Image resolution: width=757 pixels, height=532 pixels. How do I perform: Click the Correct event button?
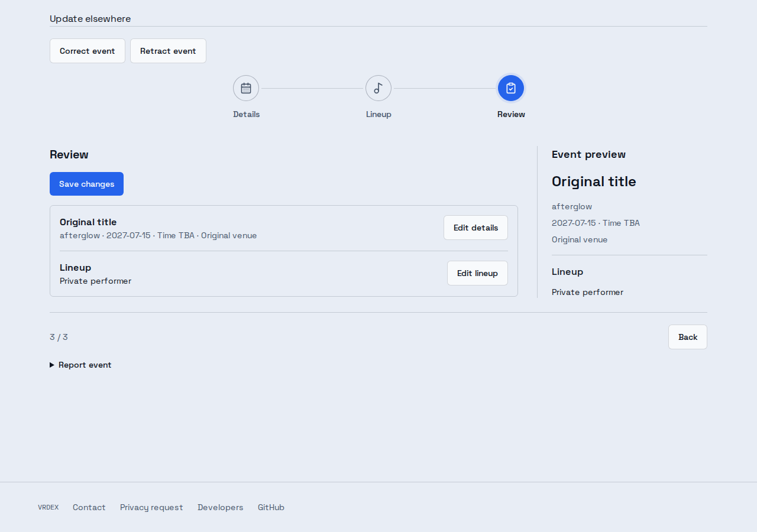[88, 51]
